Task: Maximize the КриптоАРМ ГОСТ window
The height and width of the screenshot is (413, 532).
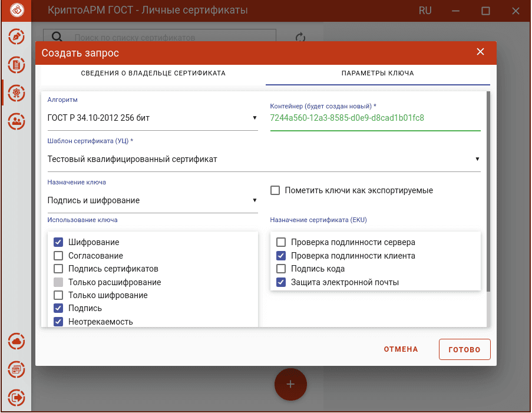Action: pyautogui.click(x=485, y=11)
